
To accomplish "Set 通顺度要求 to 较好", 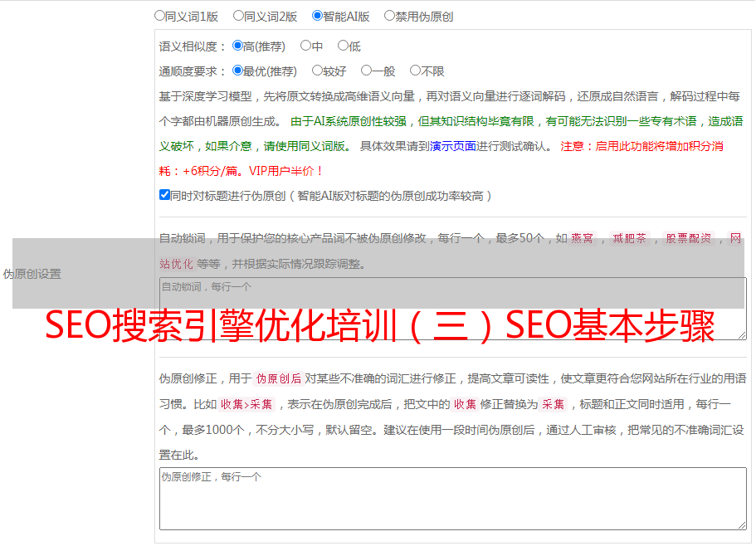I will point(317,71).
